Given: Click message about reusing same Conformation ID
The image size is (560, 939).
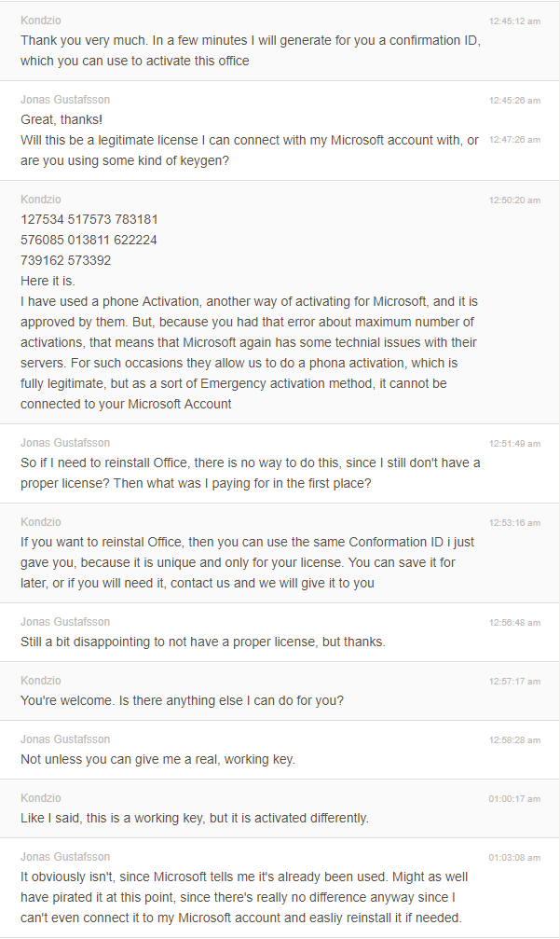Looking at the screenshot, I should tap(247, 562).
